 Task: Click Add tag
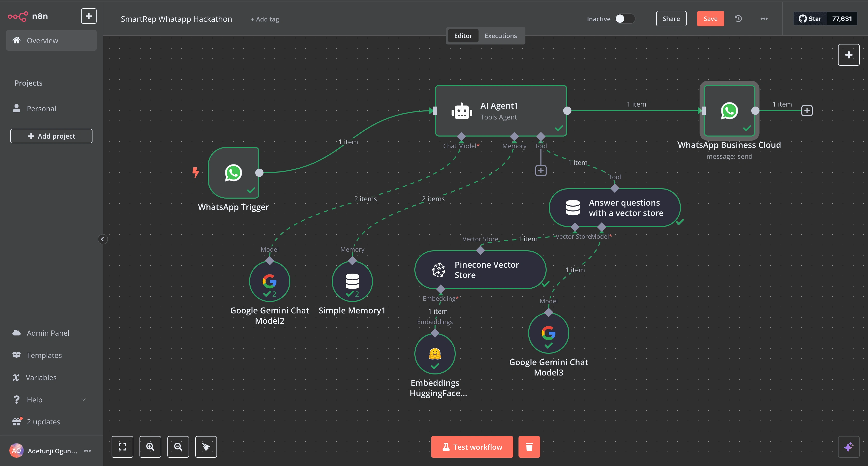click(x=265, y=19)
